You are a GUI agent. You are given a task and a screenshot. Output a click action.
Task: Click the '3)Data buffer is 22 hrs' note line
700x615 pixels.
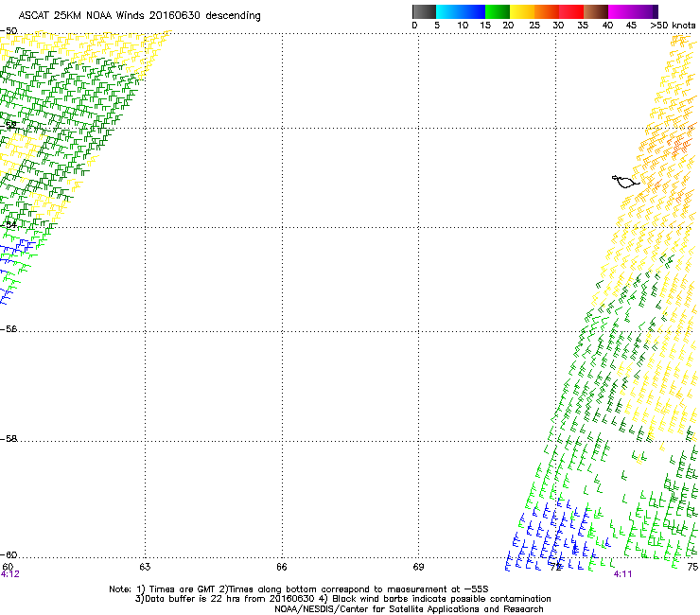[342, 599]
